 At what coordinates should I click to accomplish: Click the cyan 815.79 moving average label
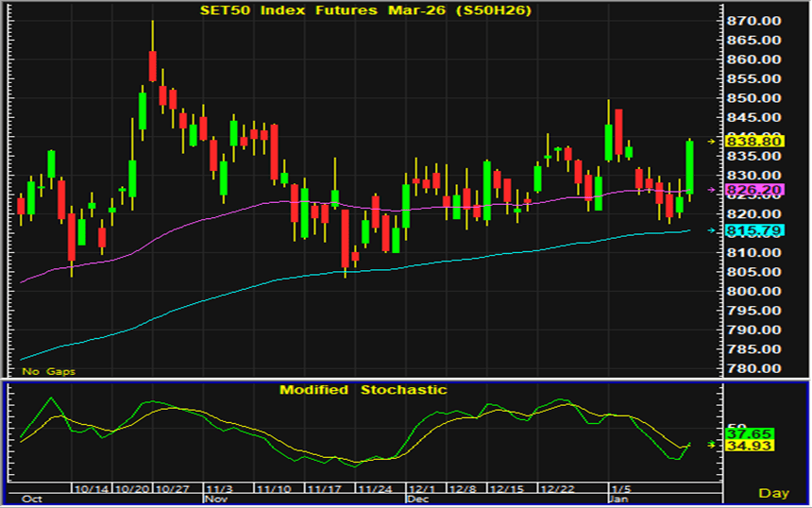coord(753,230)
